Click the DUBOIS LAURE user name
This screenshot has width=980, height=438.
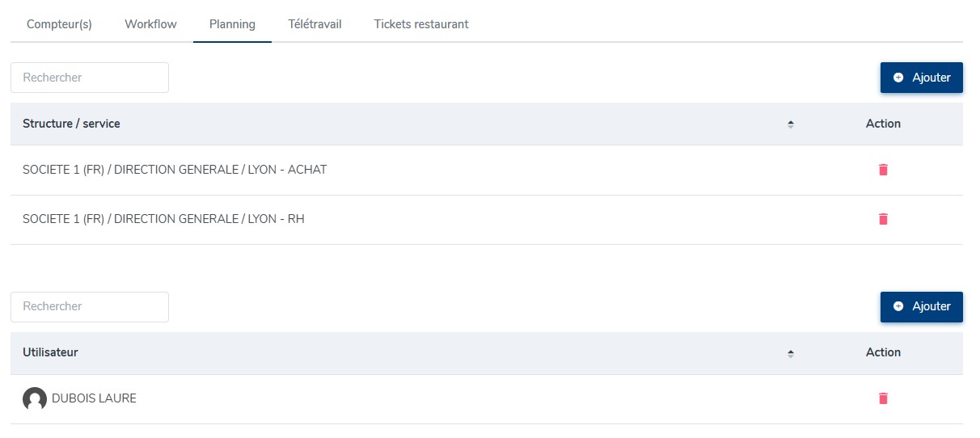(x=94, y=398)
